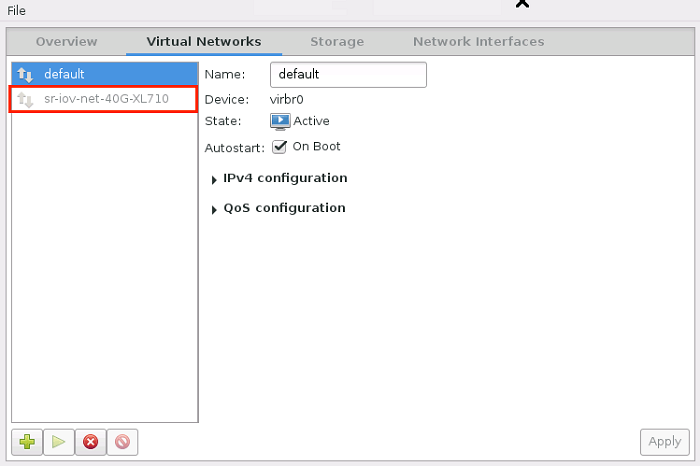The height and width of the screenshot is (466, 700).
Task: Click the add network plus icon
Action: click(26, 441)
